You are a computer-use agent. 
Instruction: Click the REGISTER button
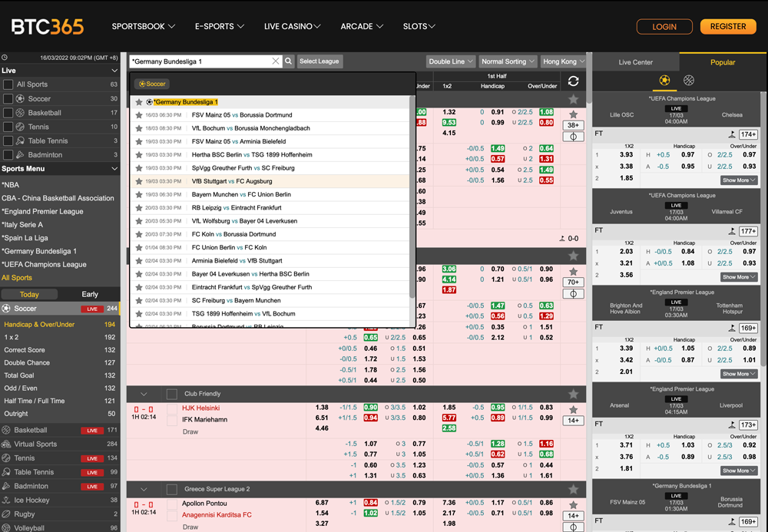pyautogui.click(x=728, y=26)
